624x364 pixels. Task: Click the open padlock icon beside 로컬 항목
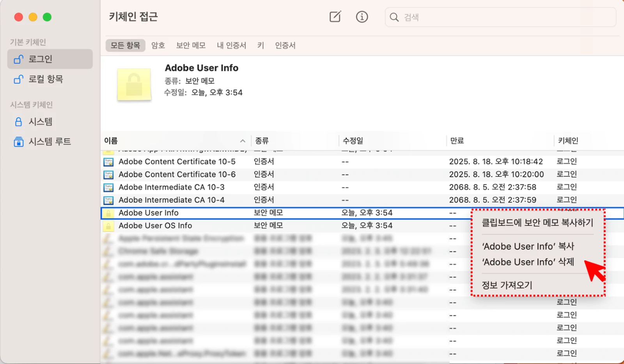[x=18, y=79]
